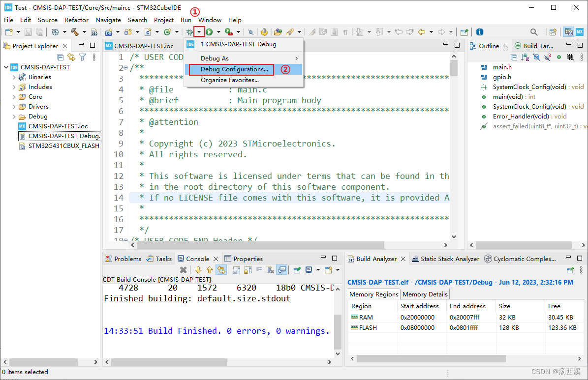Click the External Tools run icon

pyautogui.click(x=228, y=32)
